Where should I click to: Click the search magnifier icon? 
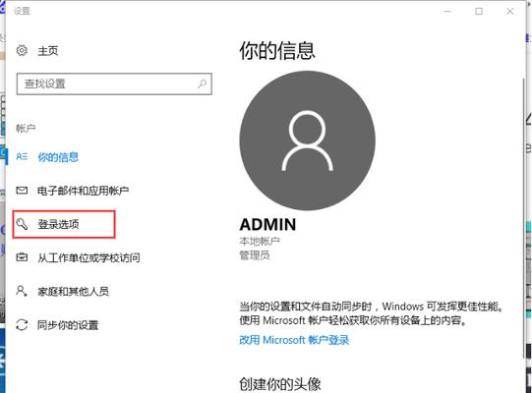coord(203,84)
